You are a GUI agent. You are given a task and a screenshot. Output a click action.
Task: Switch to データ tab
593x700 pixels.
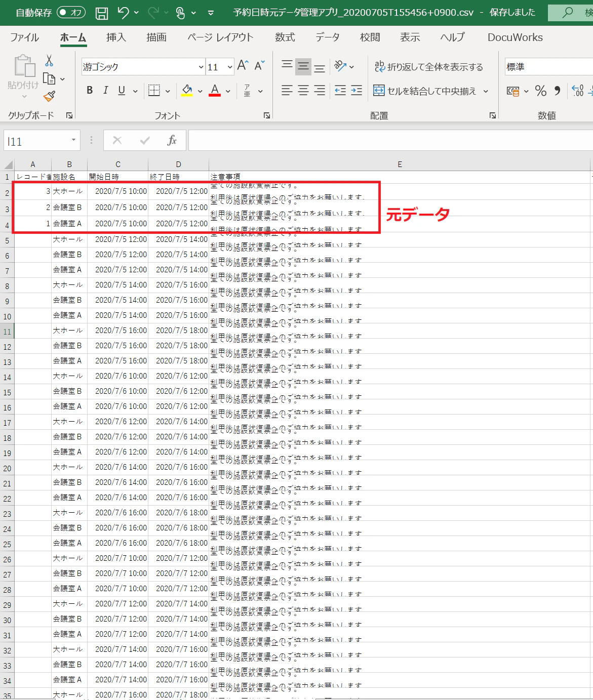click(x=328, y=37)
